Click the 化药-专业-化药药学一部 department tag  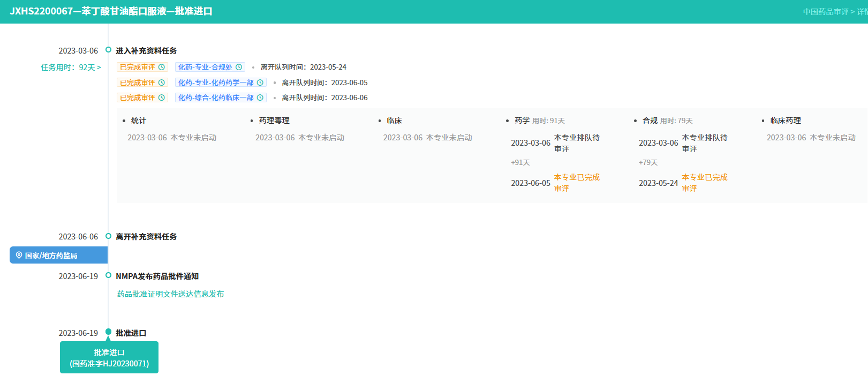[x=216, y=82]
